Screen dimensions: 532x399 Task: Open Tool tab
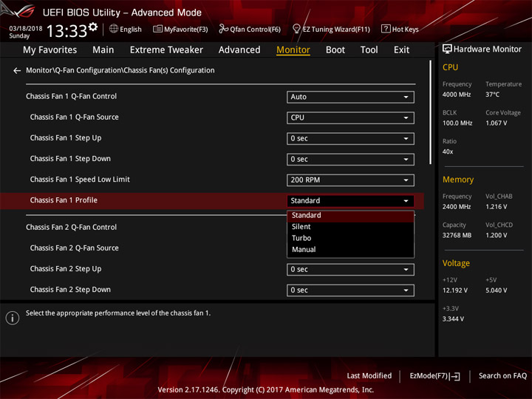(369, 50)
